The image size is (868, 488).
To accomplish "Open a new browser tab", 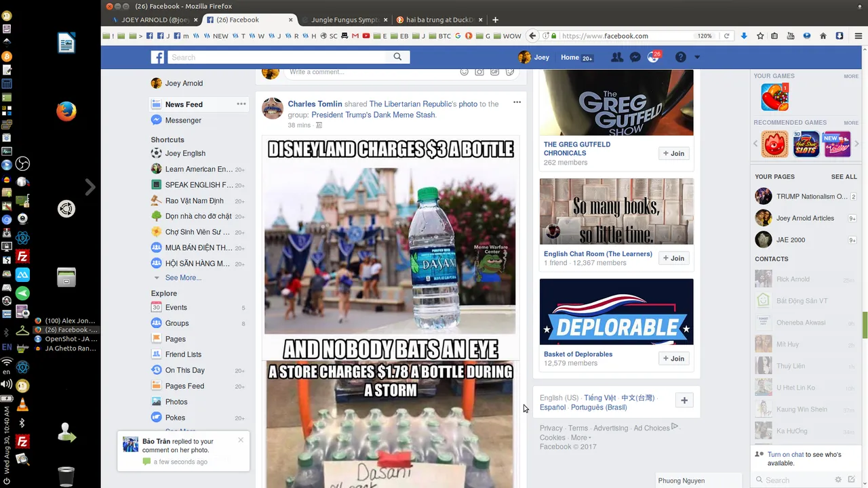I will tap(495, 20).
